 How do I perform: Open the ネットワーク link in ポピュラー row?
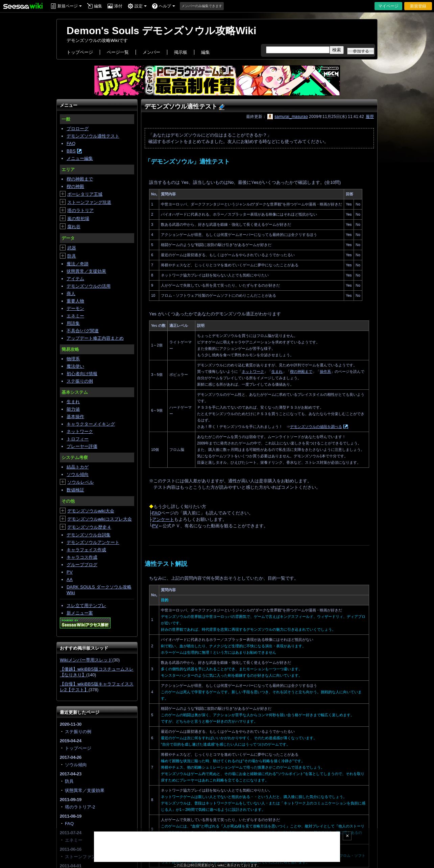[x=253, y=371]
